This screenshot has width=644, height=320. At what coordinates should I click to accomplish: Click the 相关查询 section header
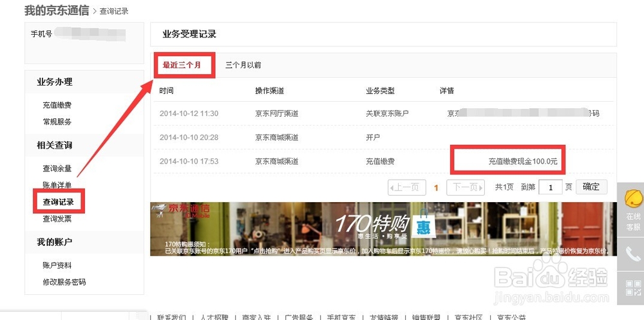pyautogui.click(x=55, y=146)
